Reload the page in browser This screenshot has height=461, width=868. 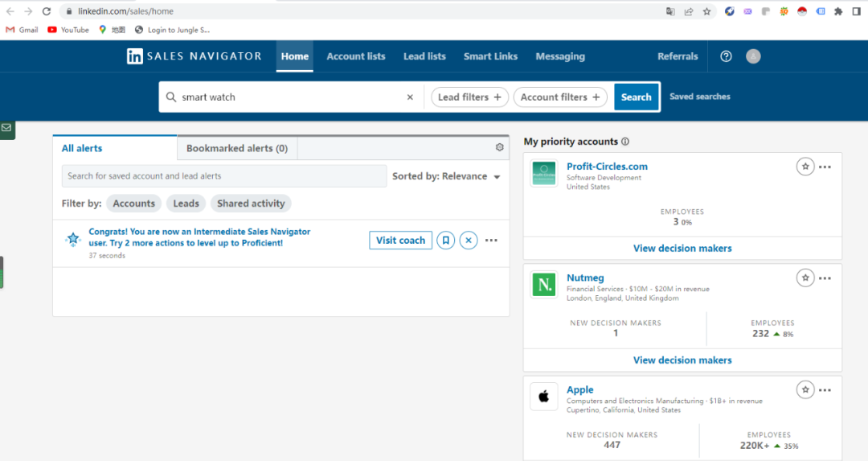(47, 11)
